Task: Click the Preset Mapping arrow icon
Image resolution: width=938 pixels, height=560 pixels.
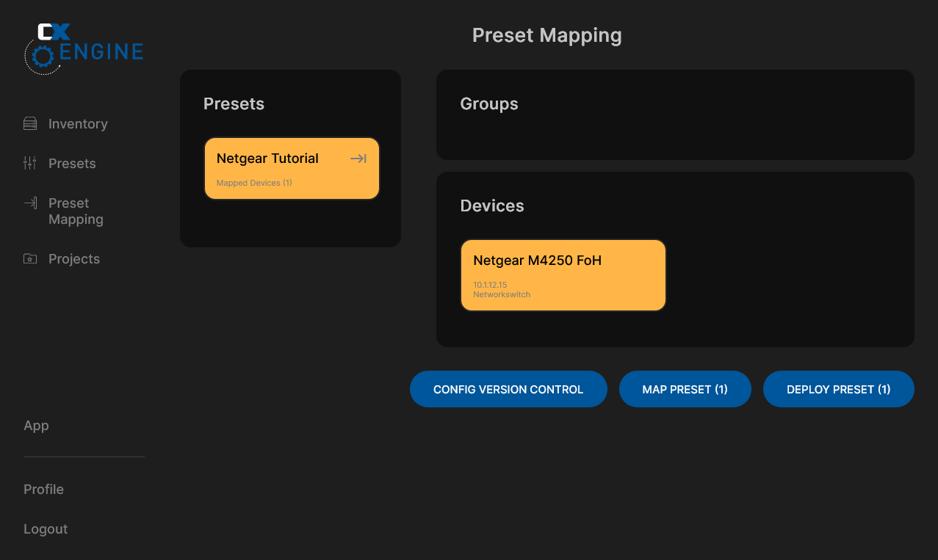Action: pyautogui.click(x=30, y=203)
